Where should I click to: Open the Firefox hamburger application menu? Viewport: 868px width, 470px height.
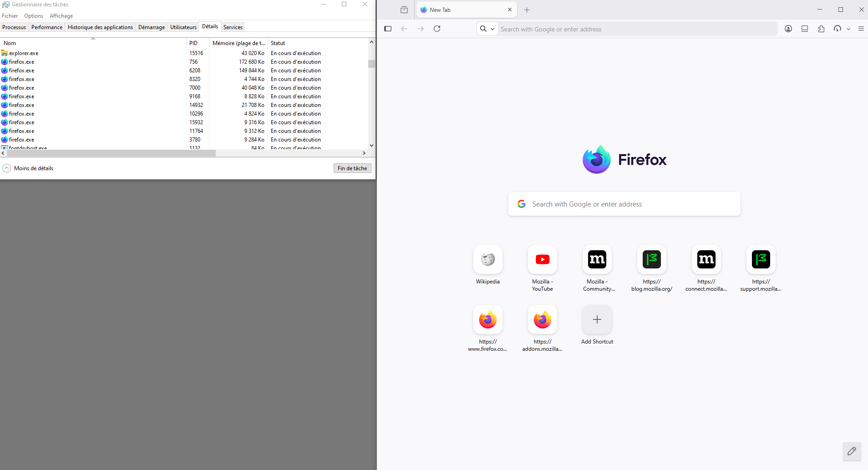pos(861,29)
